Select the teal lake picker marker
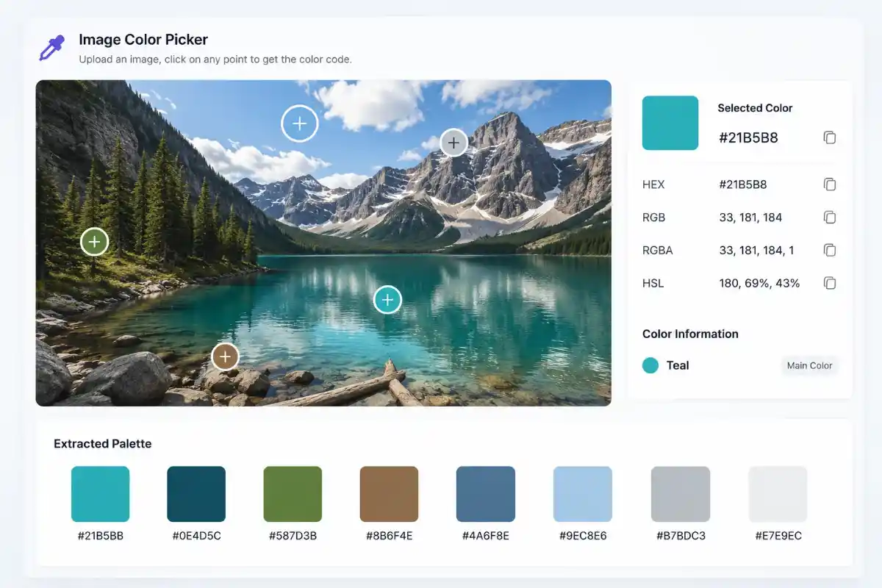The width and height of the screenshot is (882, 588). click(387, 300)
